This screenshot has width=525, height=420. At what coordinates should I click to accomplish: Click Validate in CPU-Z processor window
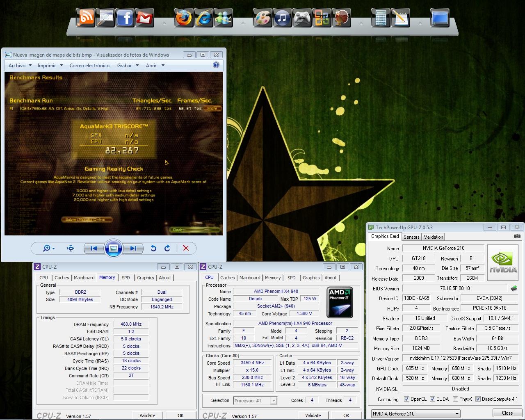pos(313,415)
